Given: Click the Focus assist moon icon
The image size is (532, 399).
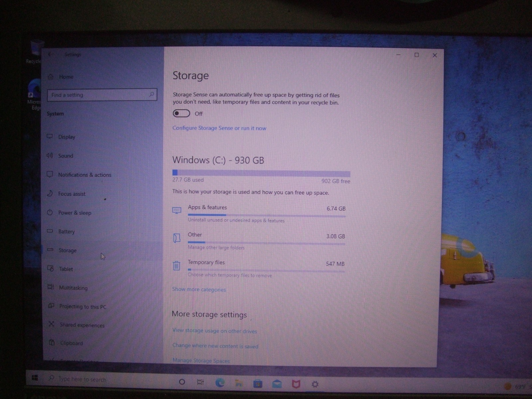Looking at the screenshot, I should coord(50,193).
